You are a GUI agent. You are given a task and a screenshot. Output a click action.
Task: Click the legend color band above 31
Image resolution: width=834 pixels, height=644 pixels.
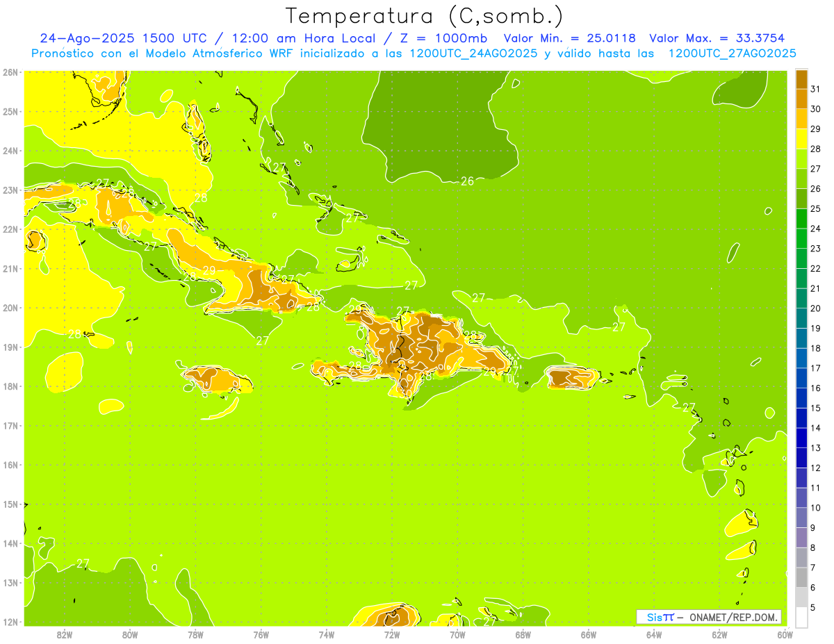tap(801, 79)
